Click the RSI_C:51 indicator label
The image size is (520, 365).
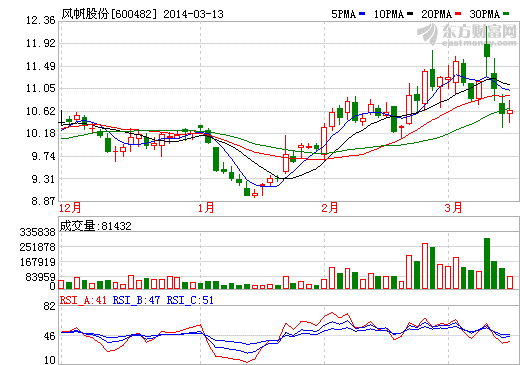point(190,300)
